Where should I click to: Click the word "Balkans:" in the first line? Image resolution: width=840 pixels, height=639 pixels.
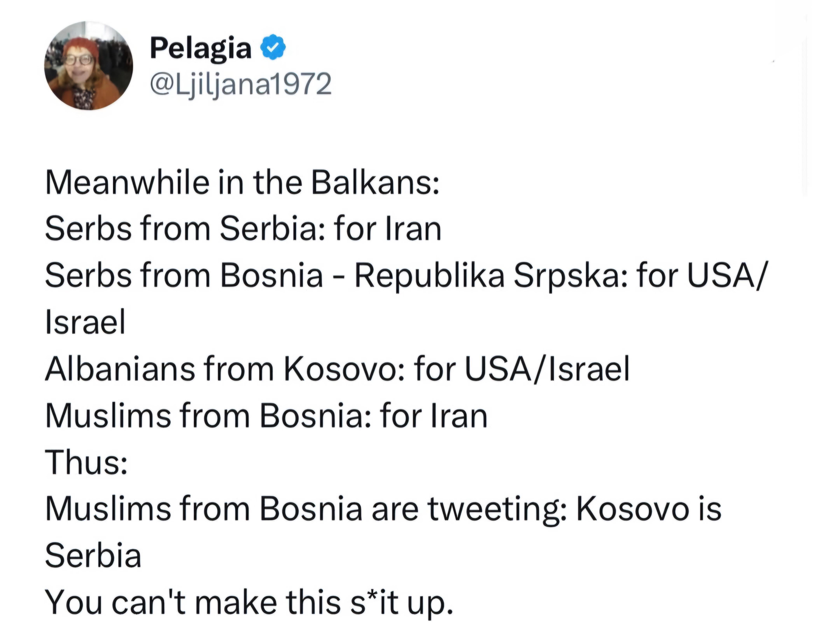[x=375, y=183]
